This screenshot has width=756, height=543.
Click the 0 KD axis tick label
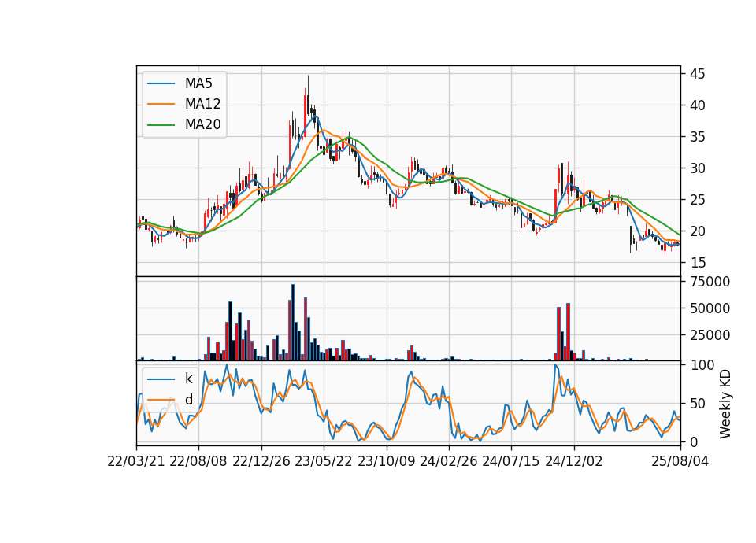click(694, 441)
